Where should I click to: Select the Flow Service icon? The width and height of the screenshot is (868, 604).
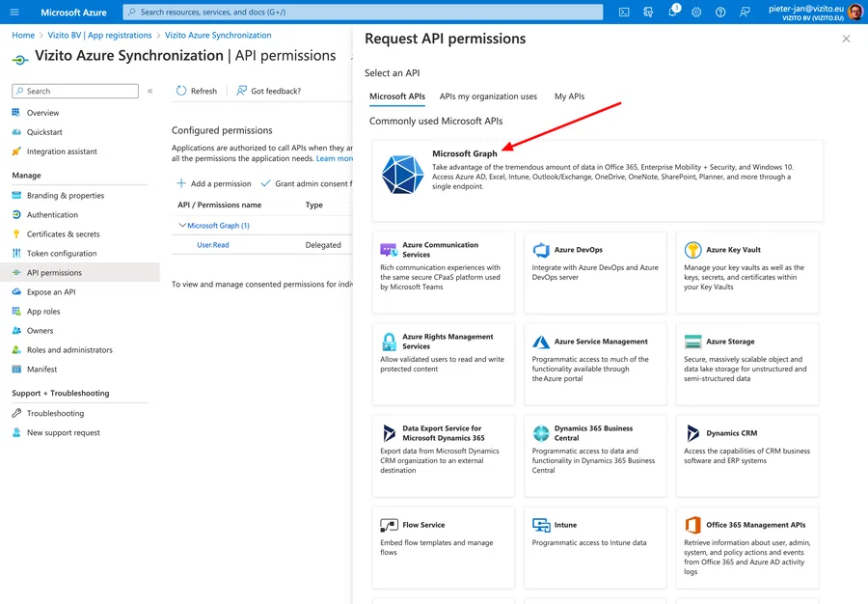point(390,527)
